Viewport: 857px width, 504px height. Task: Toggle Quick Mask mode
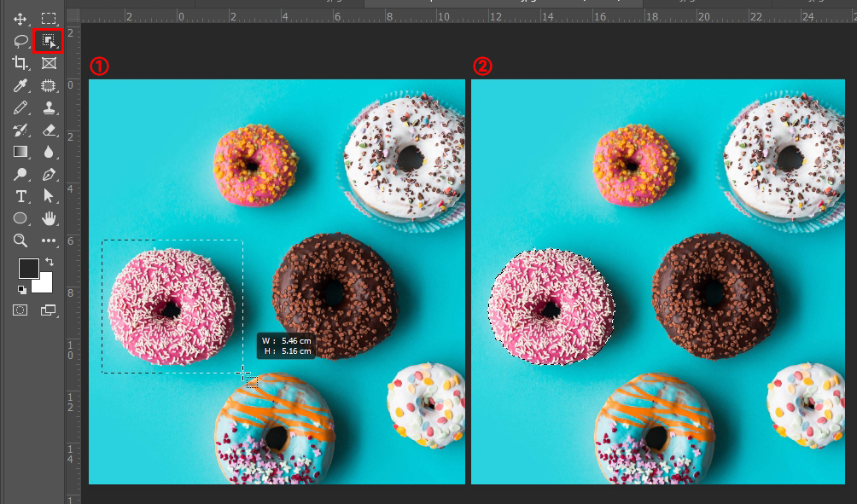click(x=20, y=310)
